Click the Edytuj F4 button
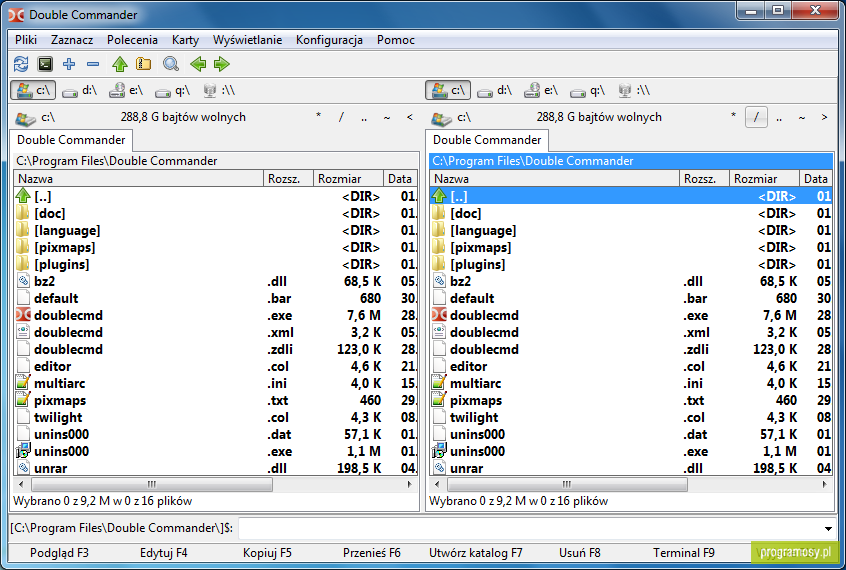 point(163,553)
